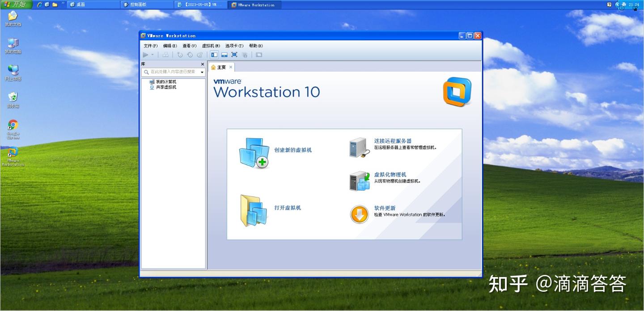Select 共享虚拟机 in the library tree

pos(165,87)
